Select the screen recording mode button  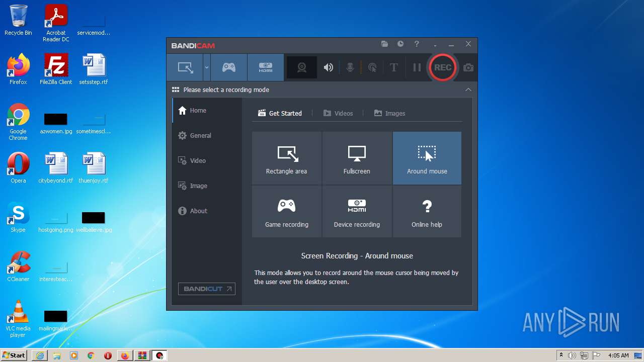tap(185, 67)
